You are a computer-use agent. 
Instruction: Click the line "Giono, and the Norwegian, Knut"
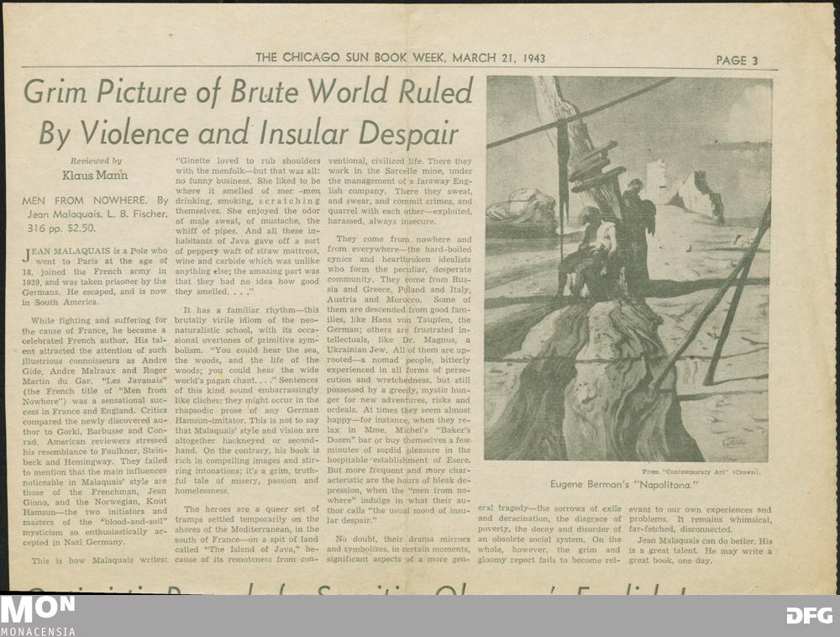point(95,502)
